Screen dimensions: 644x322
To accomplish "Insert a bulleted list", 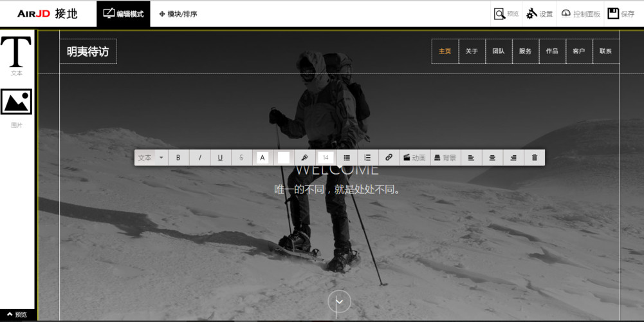I will (347, 158).
